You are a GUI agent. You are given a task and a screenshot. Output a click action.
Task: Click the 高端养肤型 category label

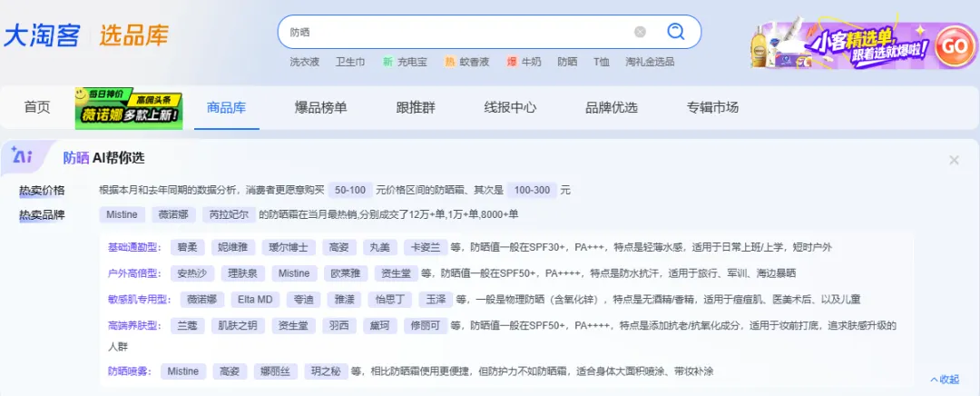coord(135,326)
